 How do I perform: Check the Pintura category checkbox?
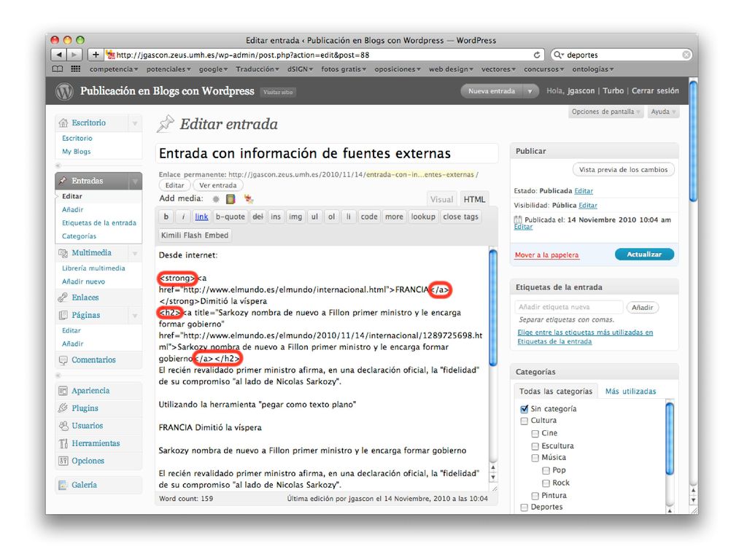click(x=535, y=496)
